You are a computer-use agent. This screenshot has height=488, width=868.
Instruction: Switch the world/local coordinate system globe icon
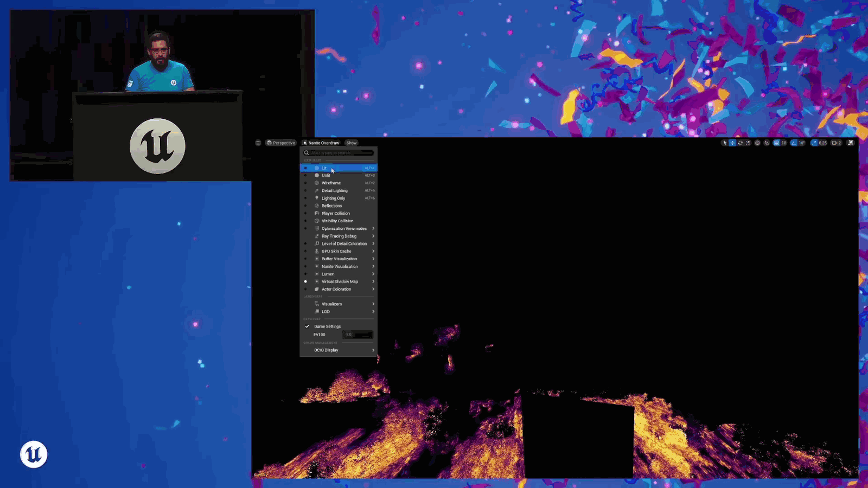click(x=757, y=143)
